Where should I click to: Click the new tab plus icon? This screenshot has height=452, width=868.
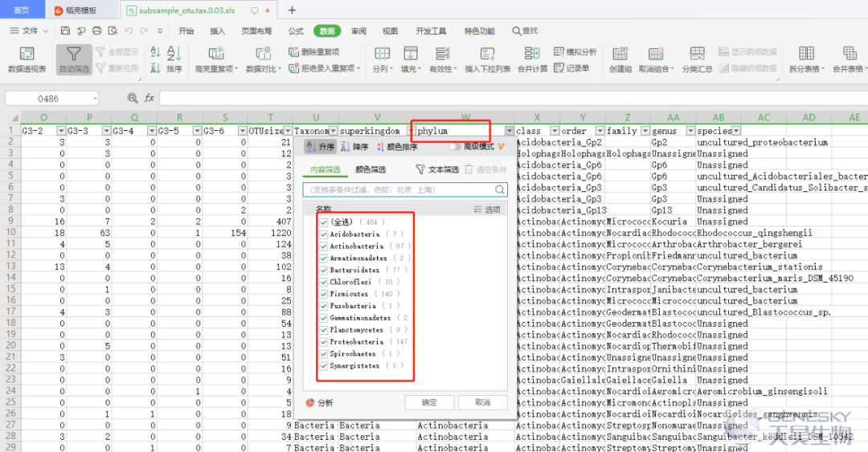[x=292, y=10]
